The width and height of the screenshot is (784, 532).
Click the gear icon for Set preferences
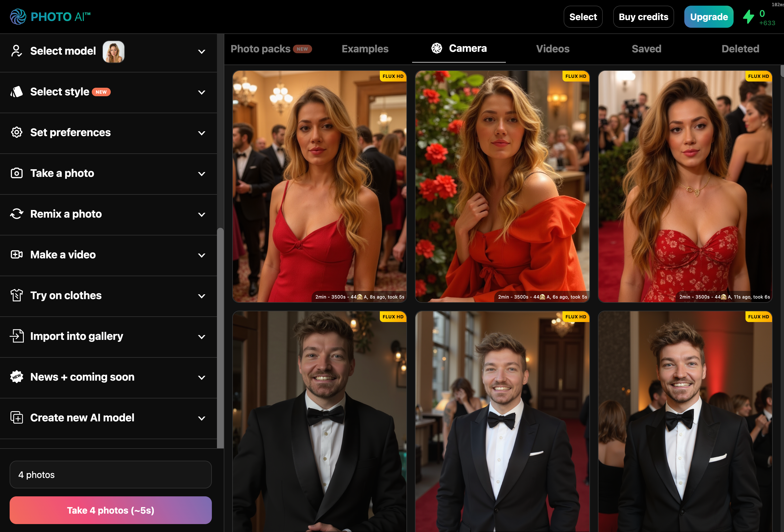coord(16,132)
